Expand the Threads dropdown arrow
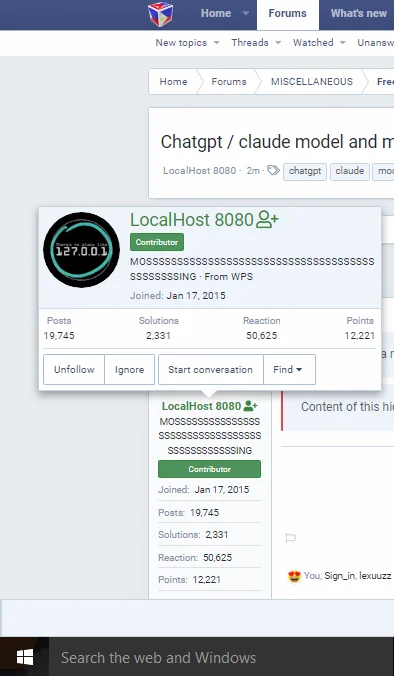 point(278,43)
